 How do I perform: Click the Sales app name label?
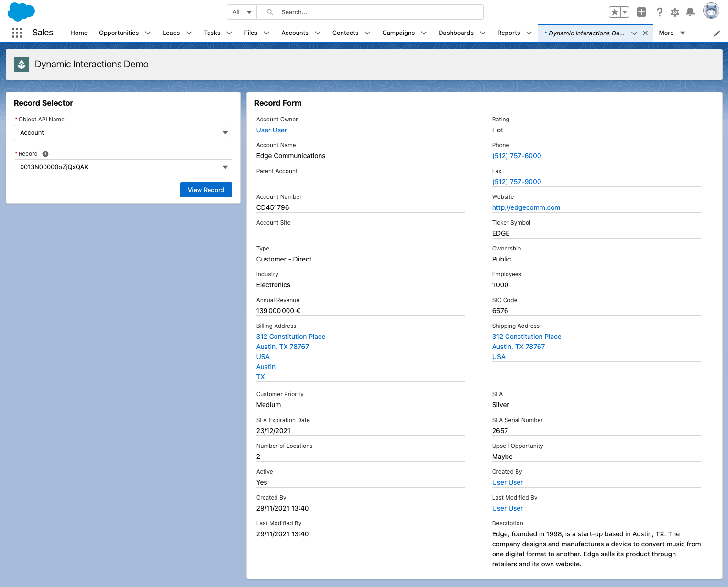[x=43, y=33]
